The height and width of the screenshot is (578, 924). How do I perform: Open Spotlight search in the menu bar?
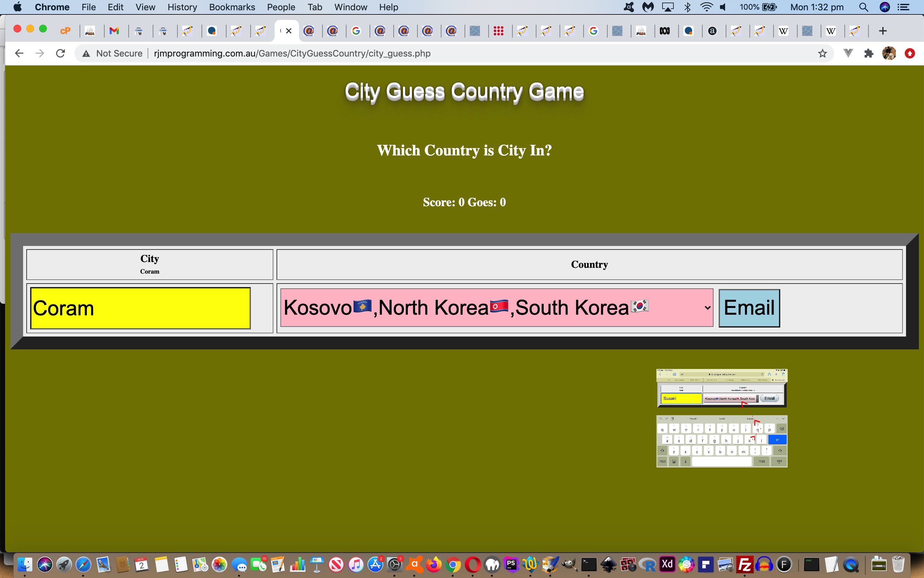point(864,7)
